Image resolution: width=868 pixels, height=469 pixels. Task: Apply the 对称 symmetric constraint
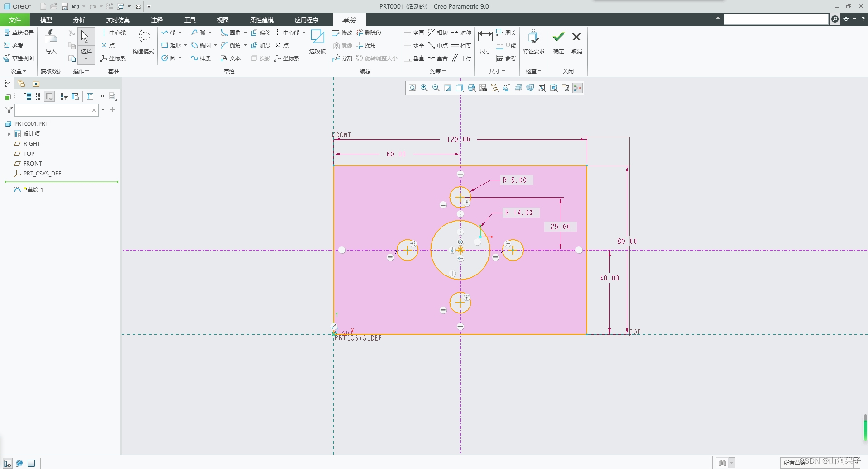point(461,33)
